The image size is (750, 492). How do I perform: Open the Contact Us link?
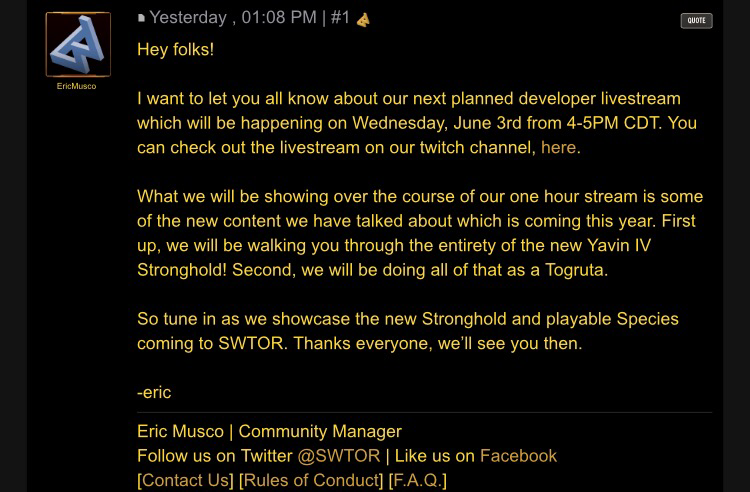pos(185,481)
